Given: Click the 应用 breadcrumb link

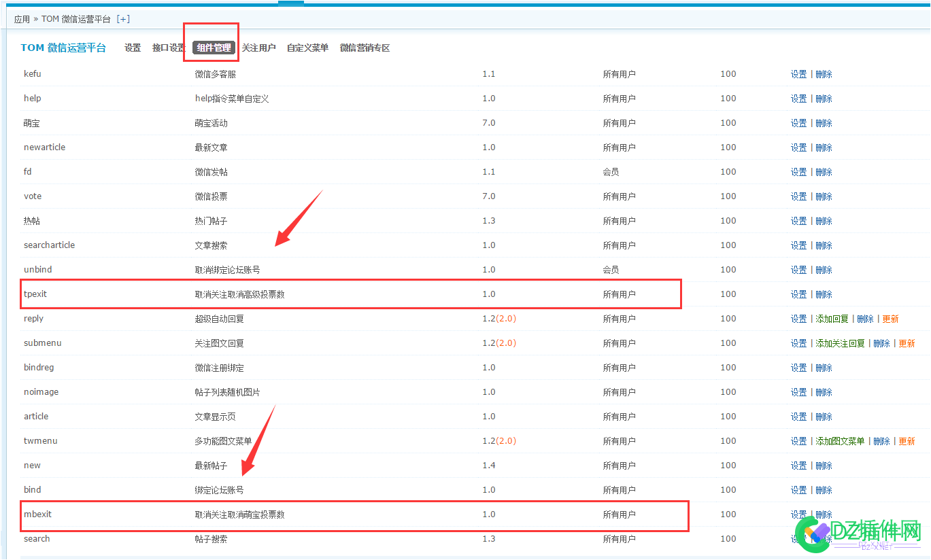Looking at the screenshot, I should pyautogui.click(x=22, y=19).
